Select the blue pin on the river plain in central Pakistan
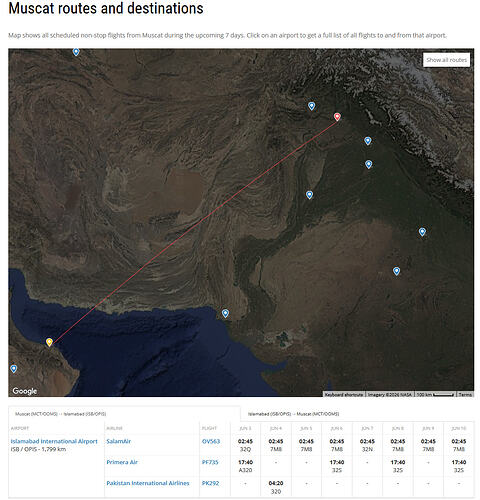 [309, 195]
